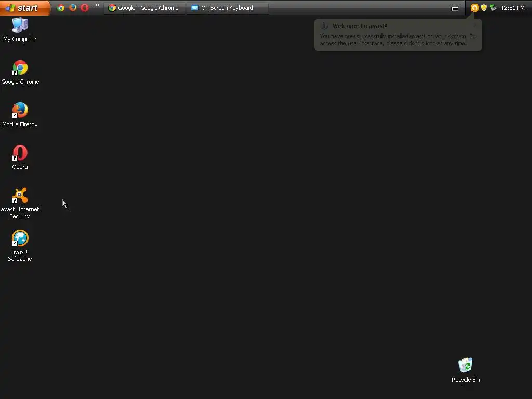Switch to On-Screen Keyboard taskbar window
The image size is (532, 399).
tap(228, 8)
